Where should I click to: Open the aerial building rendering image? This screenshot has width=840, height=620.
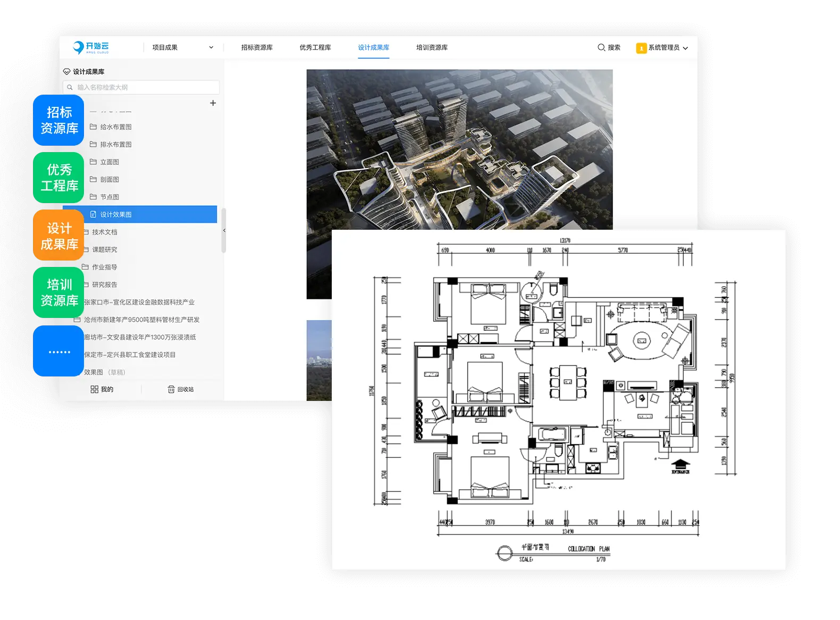point(459,149)
